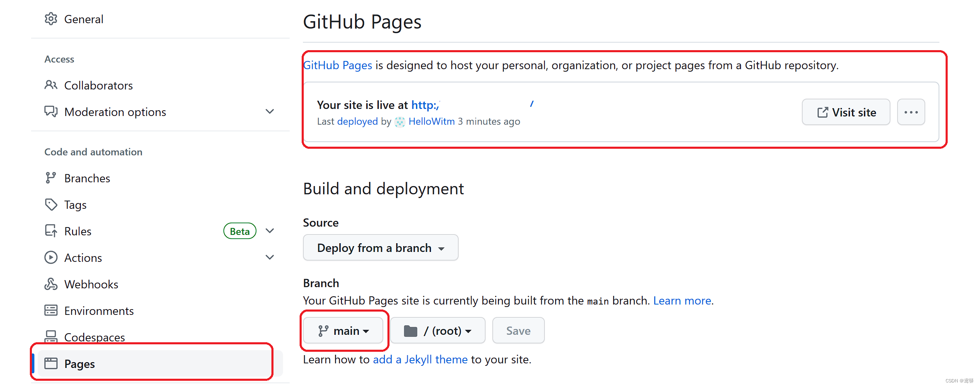Screen dimensions: 980x387
Task: Click the Tags label icon
Action: 51,204
